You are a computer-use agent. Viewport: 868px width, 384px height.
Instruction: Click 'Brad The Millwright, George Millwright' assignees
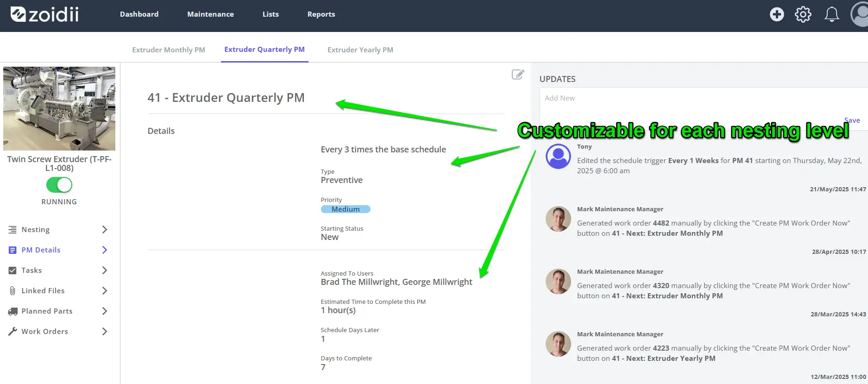(x=396, y=282)
